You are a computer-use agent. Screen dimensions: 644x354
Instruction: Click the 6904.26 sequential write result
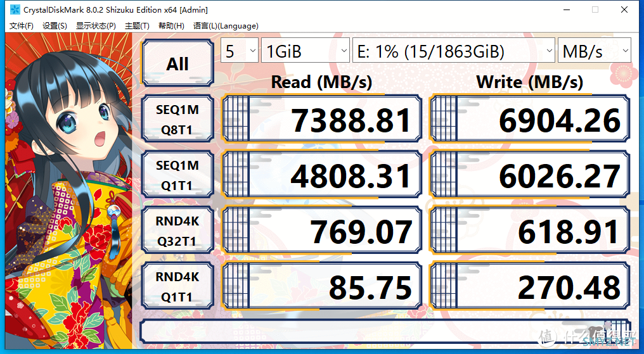coord(530,119)
